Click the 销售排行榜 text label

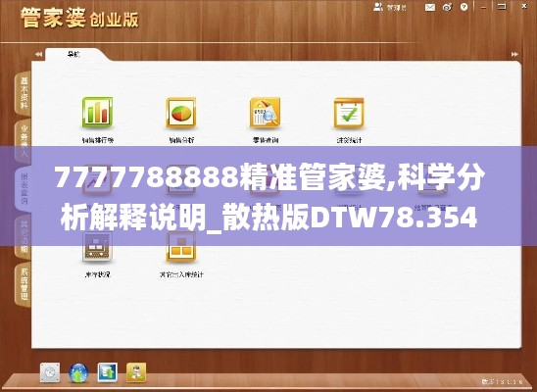coord(98,140)
